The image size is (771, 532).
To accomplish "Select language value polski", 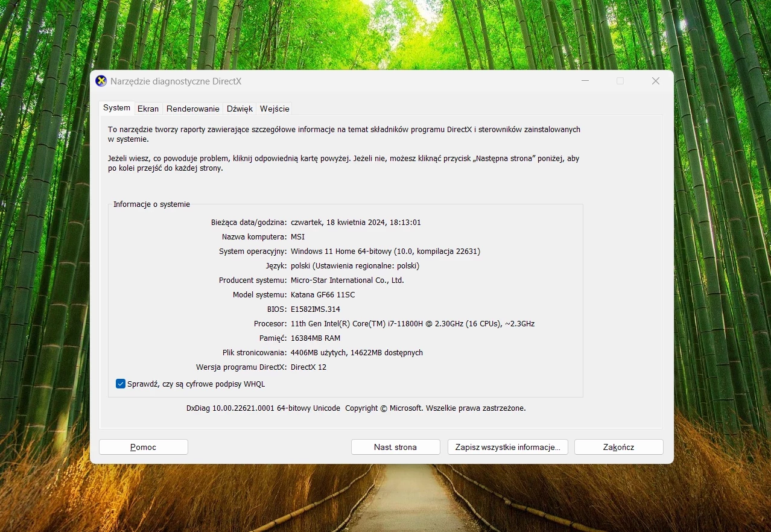I will coord(355,265).
